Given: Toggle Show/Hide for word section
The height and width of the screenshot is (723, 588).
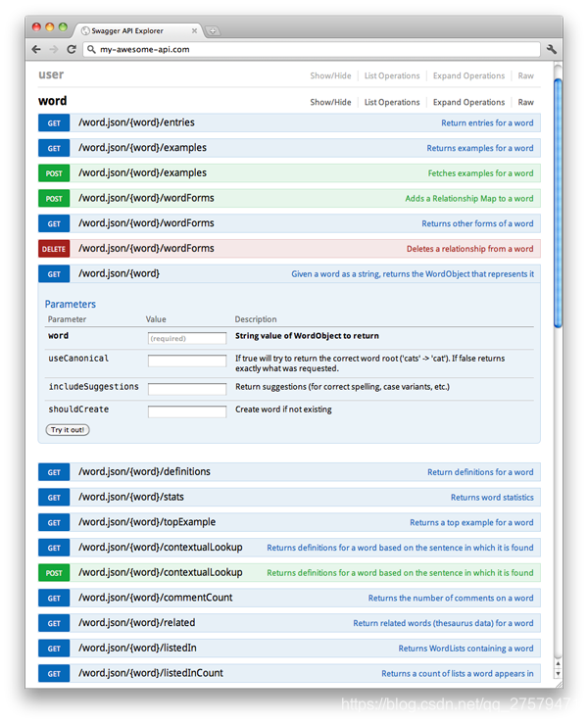Looking at the screenshot, I should pyautogui.click(x=330, y=102).
